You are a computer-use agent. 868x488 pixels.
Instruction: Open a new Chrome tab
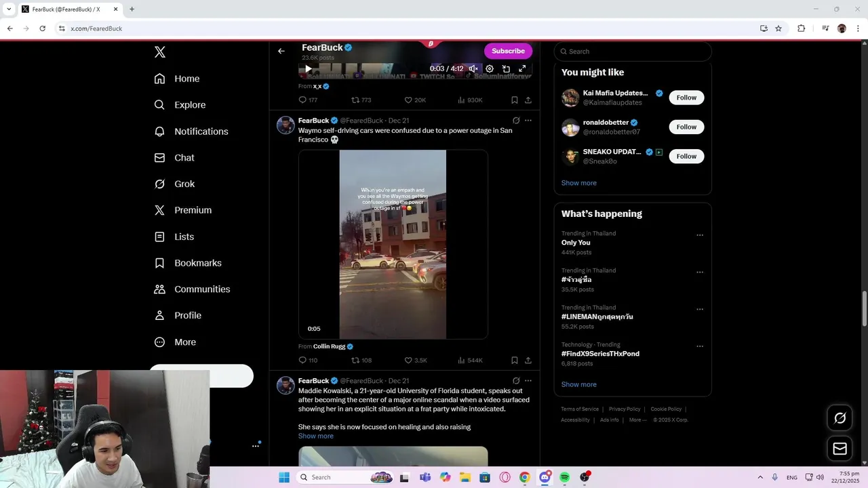[132, 9]
